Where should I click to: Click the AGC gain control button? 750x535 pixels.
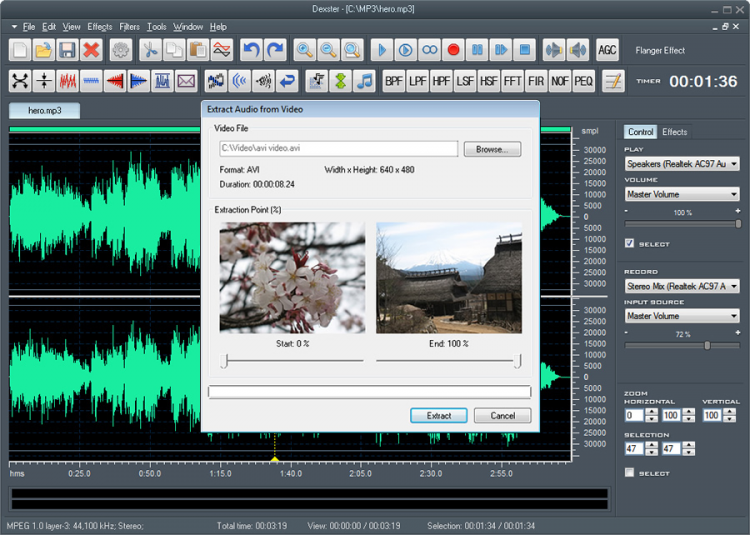[x=607, y=49]
